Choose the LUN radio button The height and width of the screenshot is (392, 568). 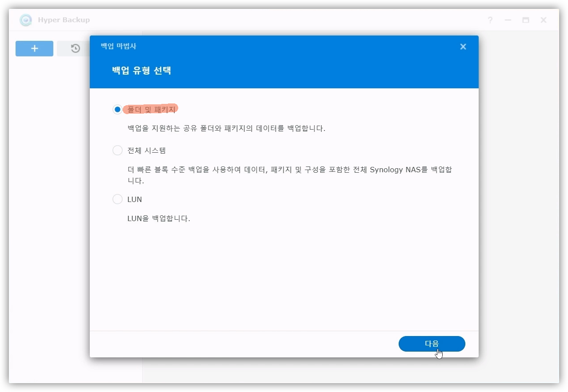tap(117, 199)
